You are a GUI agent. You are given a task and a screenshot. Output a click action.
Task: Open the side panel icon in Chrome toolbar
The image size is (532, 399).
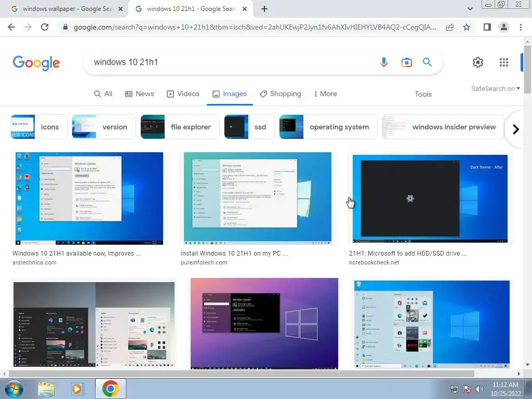pyautogui.click(x=487, y=27)
